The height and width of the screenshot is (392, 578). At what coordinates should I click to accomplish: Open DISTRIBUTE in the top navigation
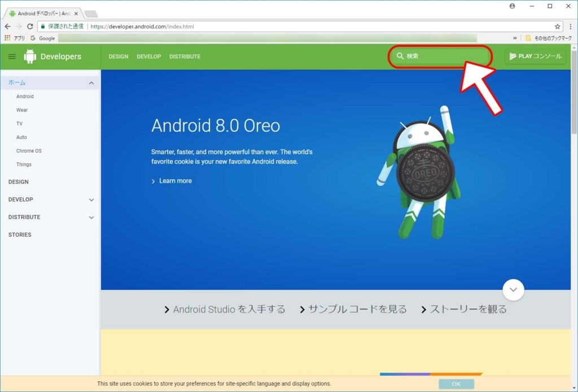point(185,56)
